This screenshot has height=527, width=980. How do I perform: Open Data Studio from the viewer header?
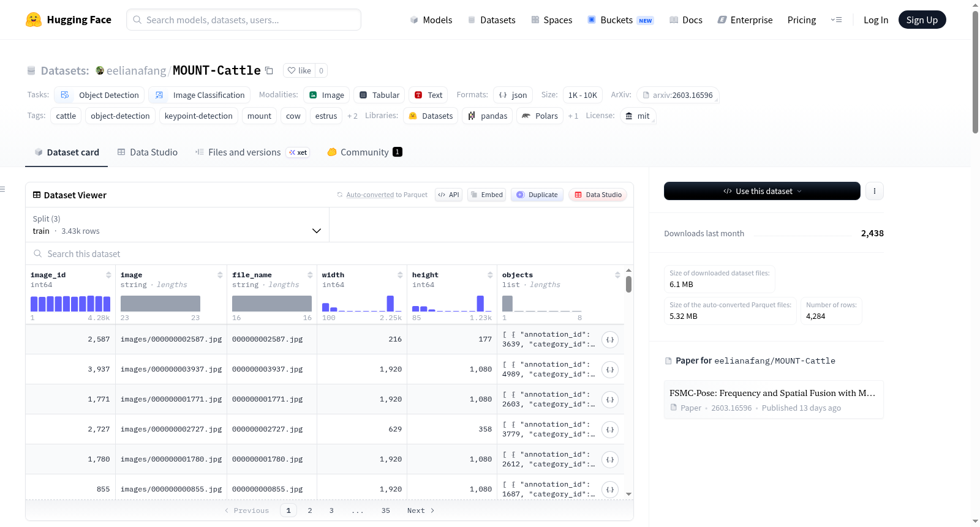(x=598, y=195)
